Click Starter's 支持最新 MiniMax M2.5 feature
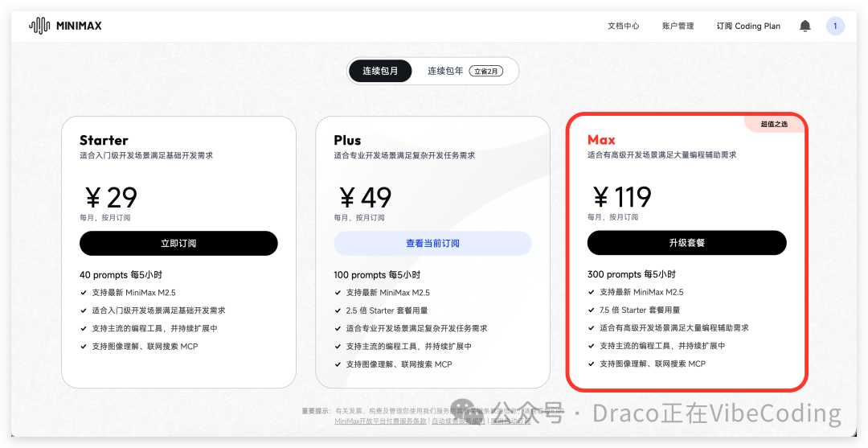The width and height of the screenshot is (868, 448). (134, 293)
